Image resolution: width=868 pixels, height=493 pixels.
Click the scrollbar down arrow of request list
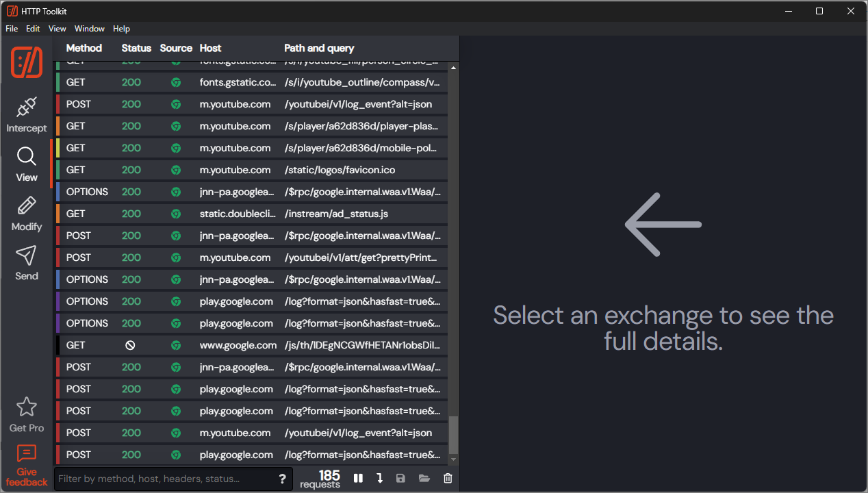453,460
